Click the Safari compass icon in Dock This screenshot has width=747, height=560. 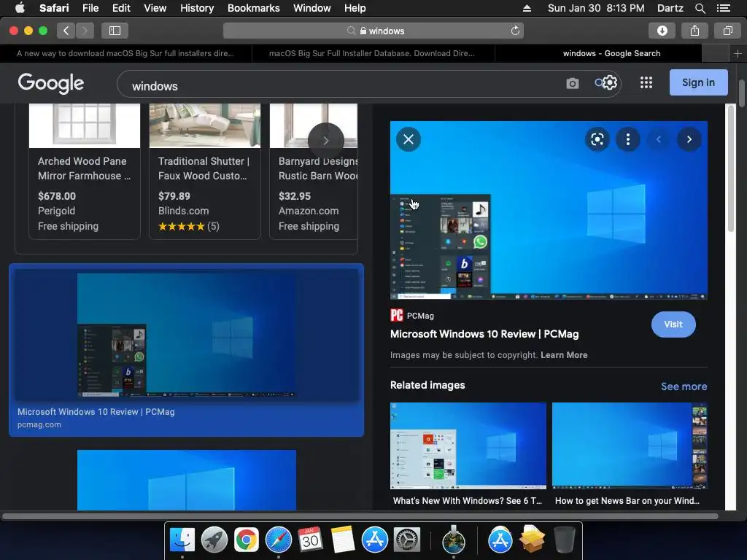click(x=278, y=540)
